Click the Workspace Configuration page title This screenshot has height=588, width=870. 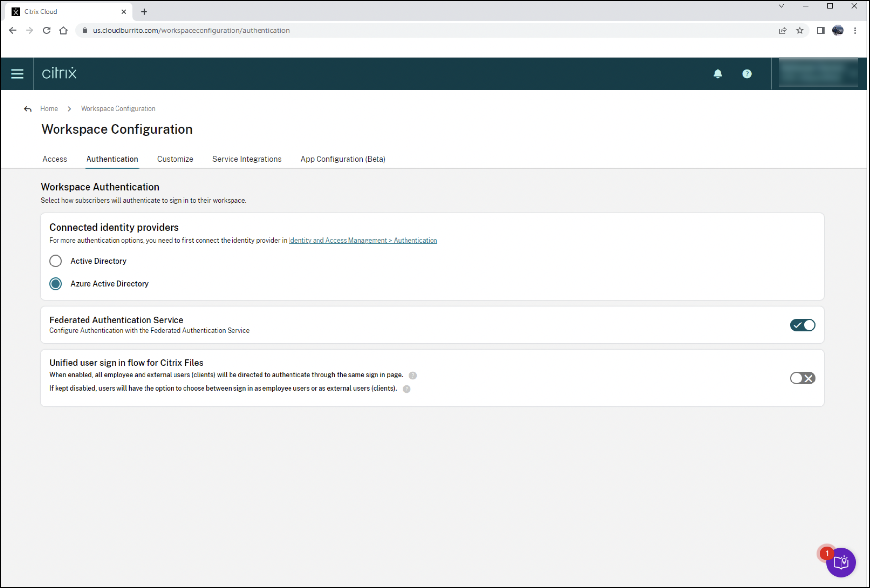tap(117, 129)
